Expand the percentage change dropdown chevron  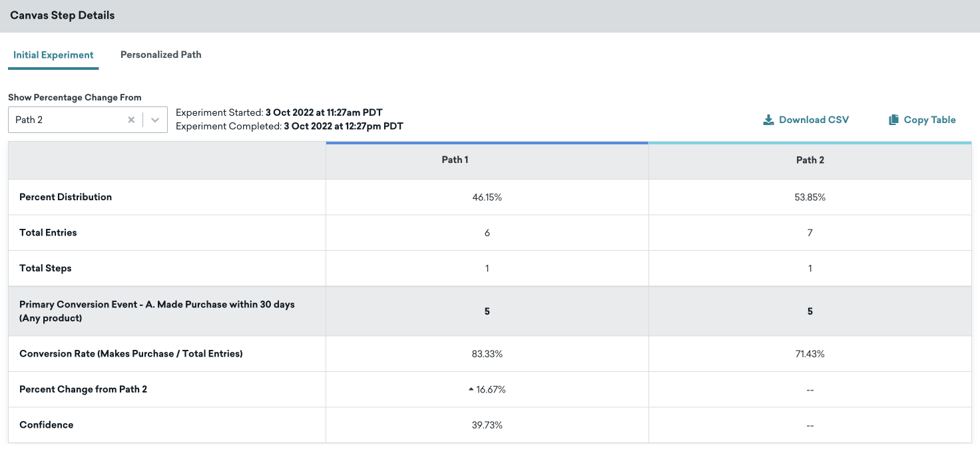click(x=155, y=120)
